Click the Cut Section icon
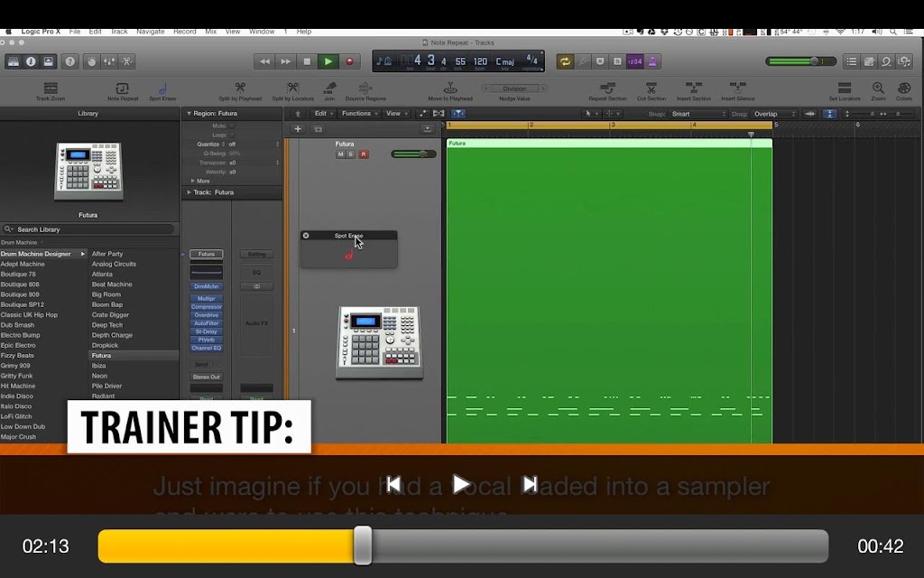The height and width of the screenshot is (578, 924). point(651,88)
